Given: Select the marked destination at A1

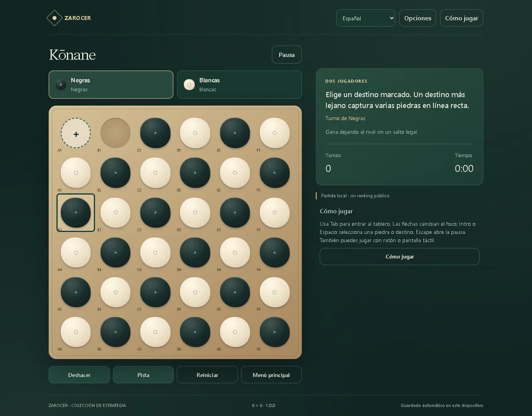Looking at the screenshot, I should [76, 133].
